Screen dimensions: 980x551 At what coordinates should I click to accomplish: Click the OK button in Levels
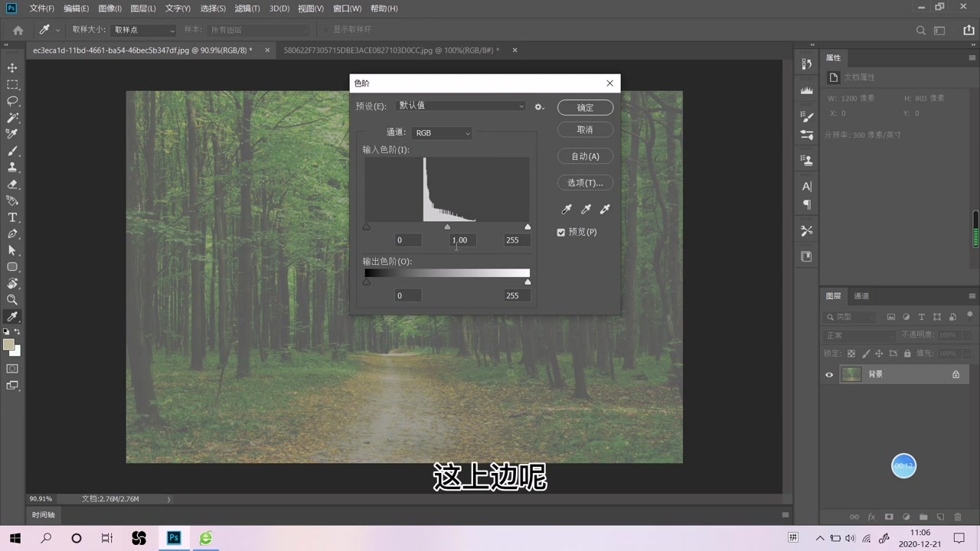click(586, 108)
